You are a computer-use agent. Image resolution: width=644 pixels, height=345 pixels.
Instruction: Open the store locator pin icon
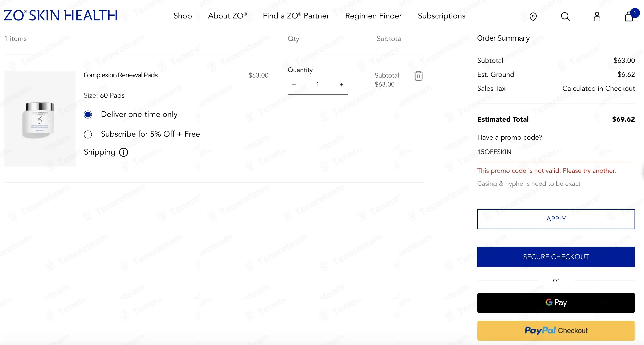point(533,16)
